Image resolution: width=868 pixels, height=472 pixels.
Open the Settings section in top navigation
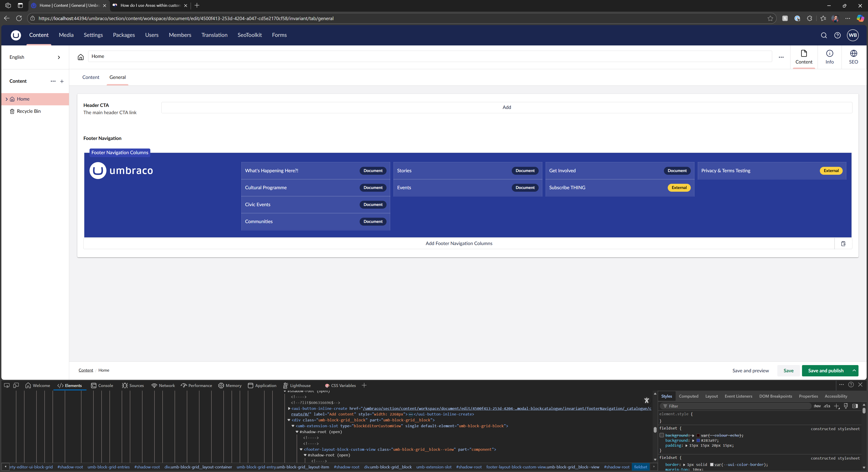coord(93,35)
